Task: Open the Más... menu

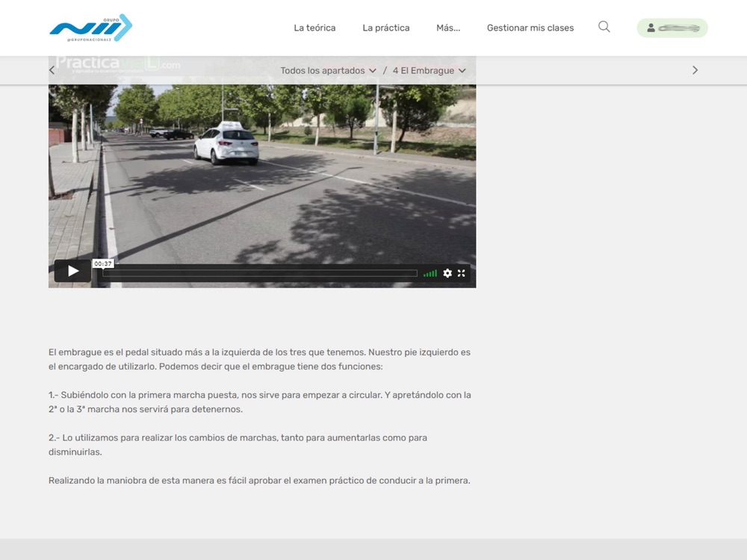Action: coord(448,28)
